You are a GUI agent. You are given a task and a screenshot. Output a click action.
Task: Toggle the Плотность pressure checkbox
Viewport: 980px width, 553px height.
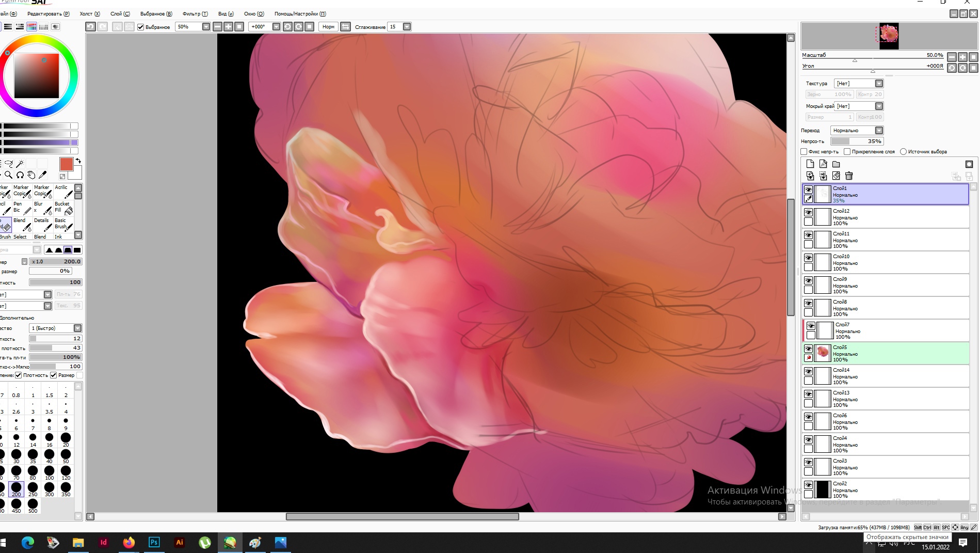[19, 375]
